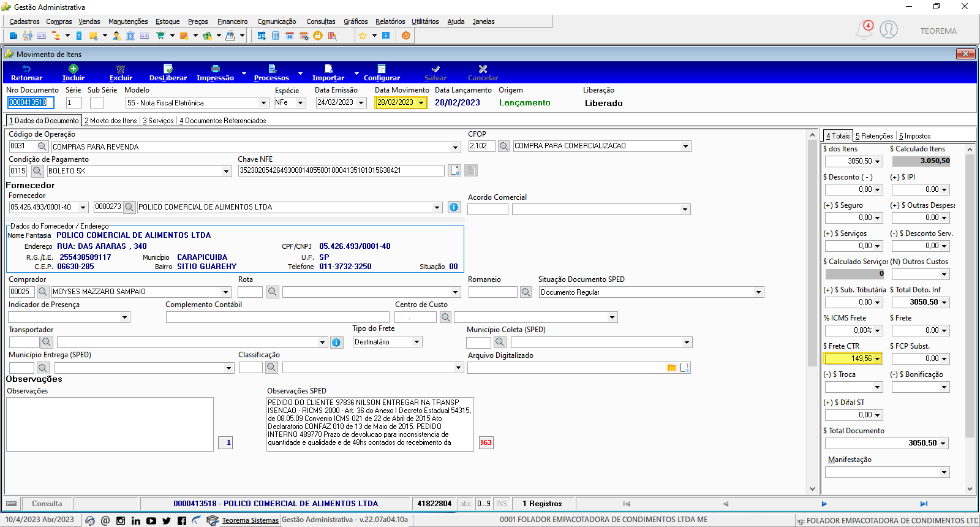This screenshot has height=527, width=980.
Task: Open the Relatórios menu
Action: point(390,21)
